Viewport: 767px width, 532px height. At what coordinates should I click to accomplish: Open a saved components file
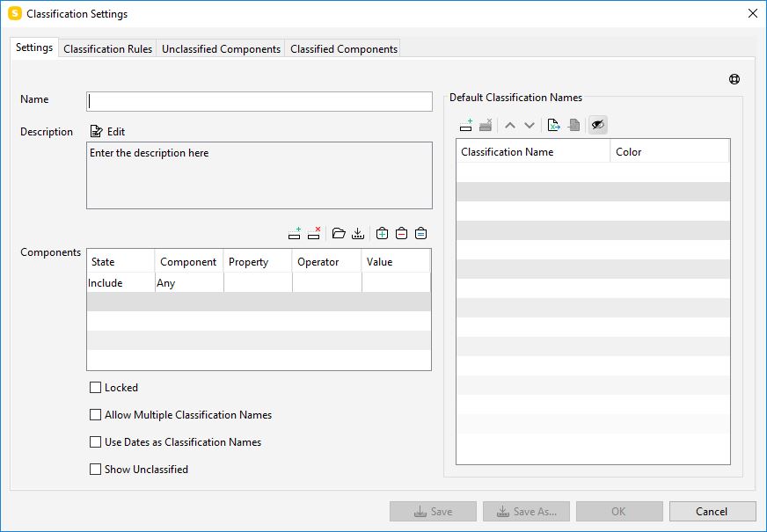337,232
